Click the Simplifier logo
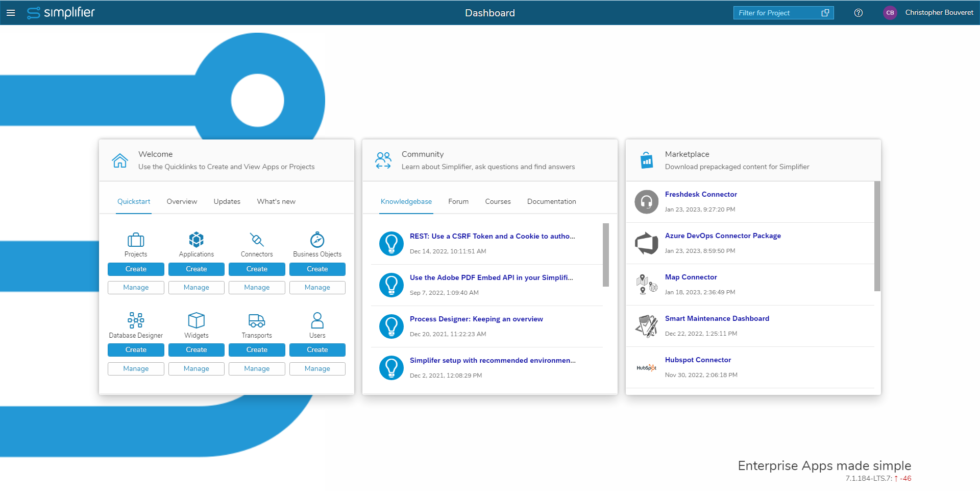Screen dimensions: 980x491 pos(61,13)
